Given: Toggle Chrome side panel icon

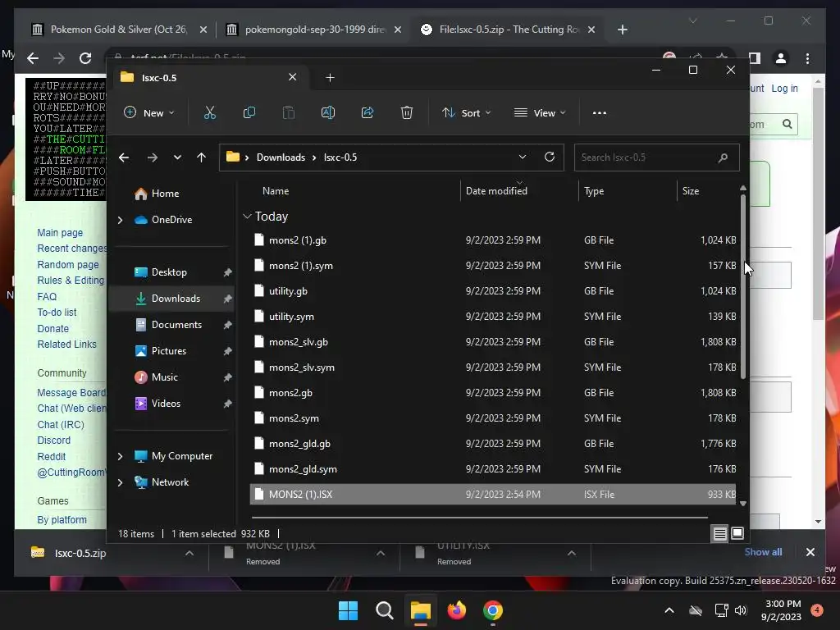Looking at the screenshot, I should 755,58.
